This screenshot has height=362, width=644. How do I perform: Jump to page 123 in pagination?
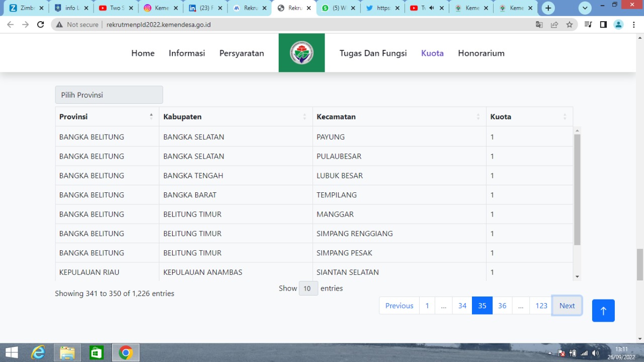pos(541,306)
